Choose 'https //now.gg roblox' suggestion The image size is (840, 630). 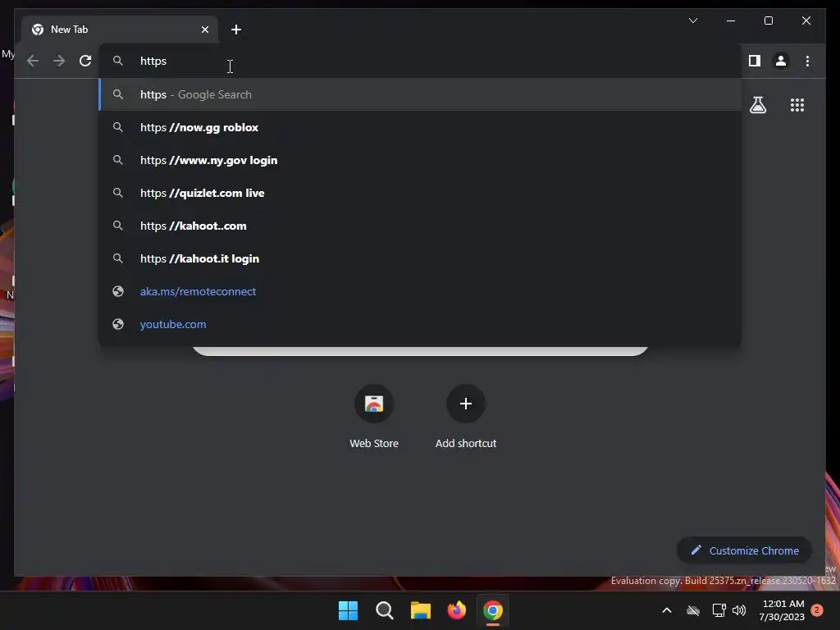point(420,127)
